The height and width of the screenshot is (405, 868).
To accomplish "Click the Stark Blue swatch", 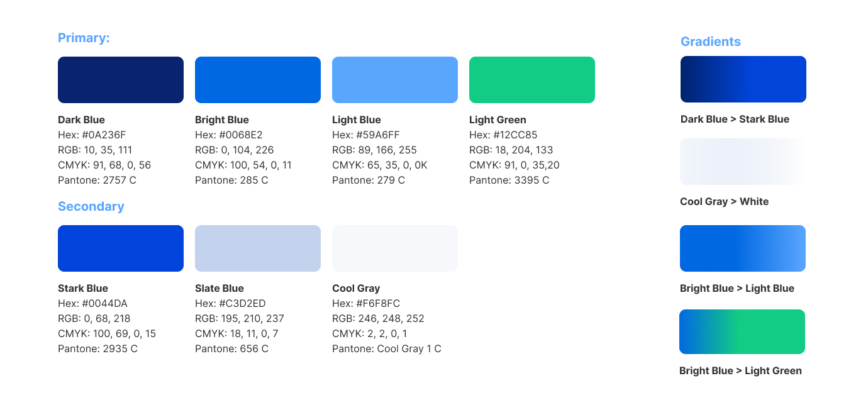I will [x=121, y=248].
